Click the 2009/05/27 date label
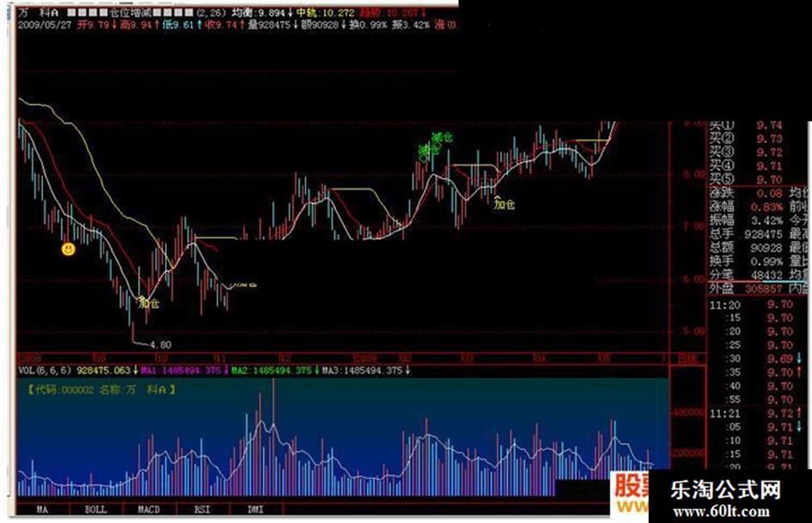The image size is (812, 523). (x=44, y=24)
